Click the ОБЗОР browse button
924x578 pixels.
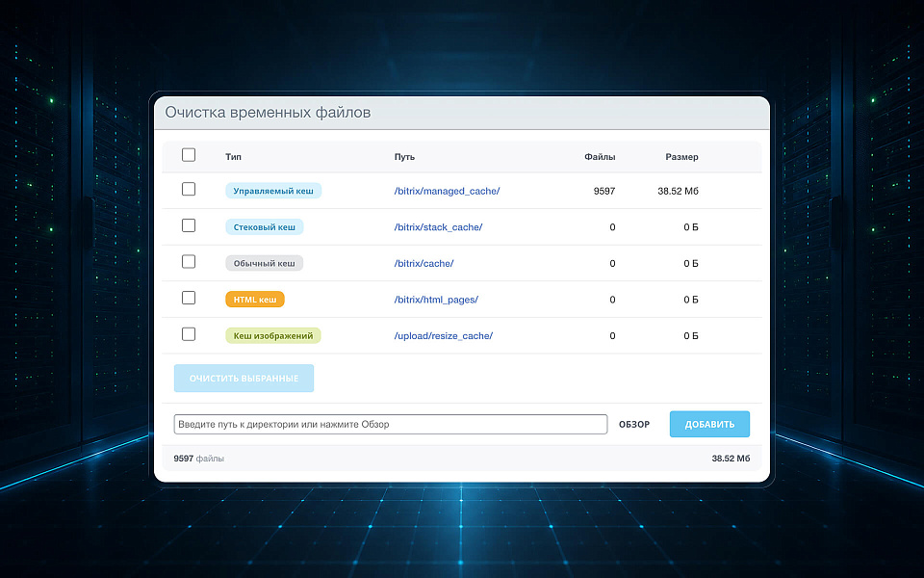634,424
